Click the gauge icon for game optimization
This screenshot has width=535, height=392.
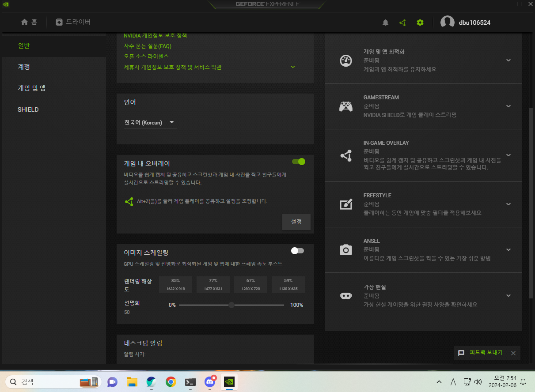[345, 60]
